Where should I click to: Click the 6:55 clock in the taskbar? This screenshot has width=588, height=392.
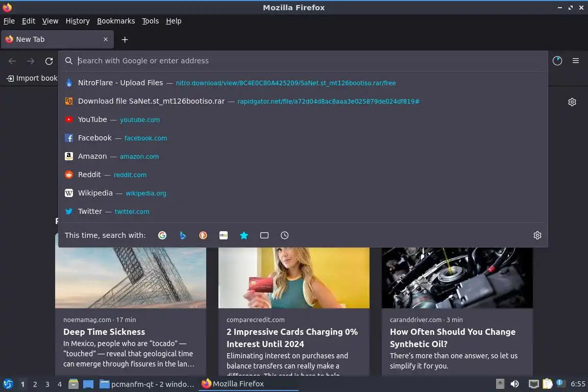(x=578, y=384)
